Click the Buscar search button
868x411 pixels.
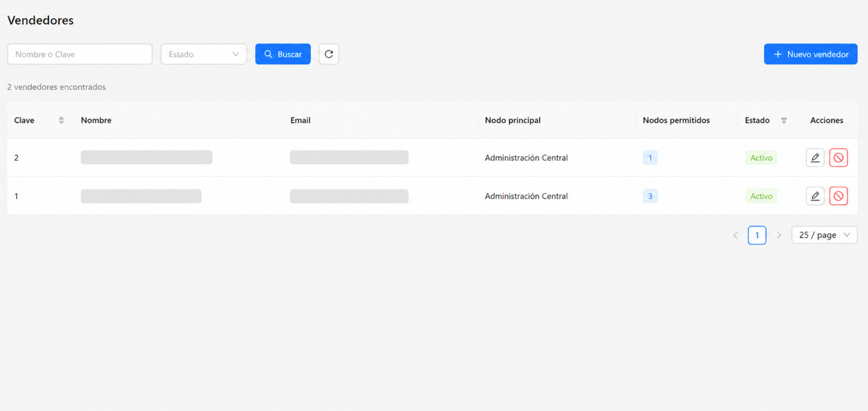283,54
